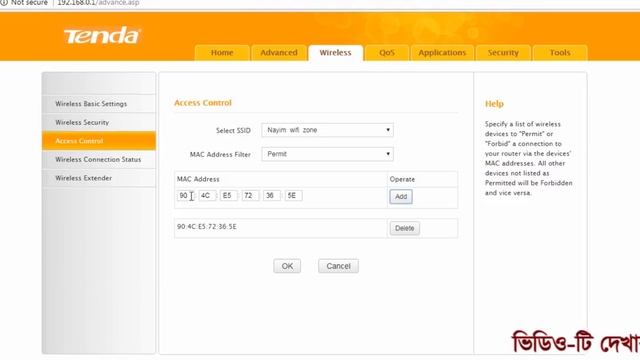The height and width of the screenshot is (360, 640).
Task: Click MAC field containing 5E
Action: 293,196
